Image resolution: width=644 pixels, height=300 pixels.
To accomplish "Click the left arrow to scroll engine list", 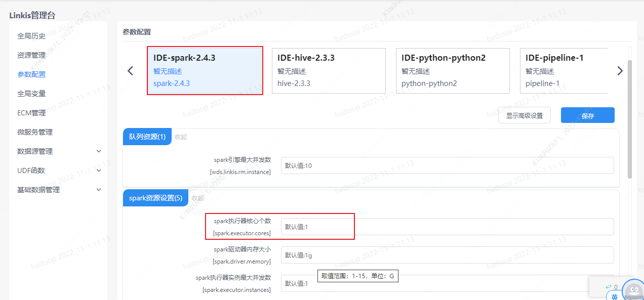I will [x=131, y=71].
